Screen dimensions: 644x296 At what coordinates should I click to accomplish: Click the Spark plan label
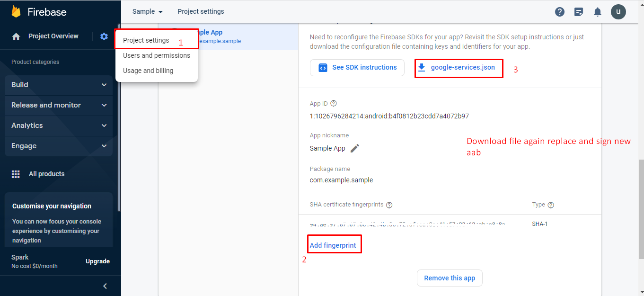[20, 257]
